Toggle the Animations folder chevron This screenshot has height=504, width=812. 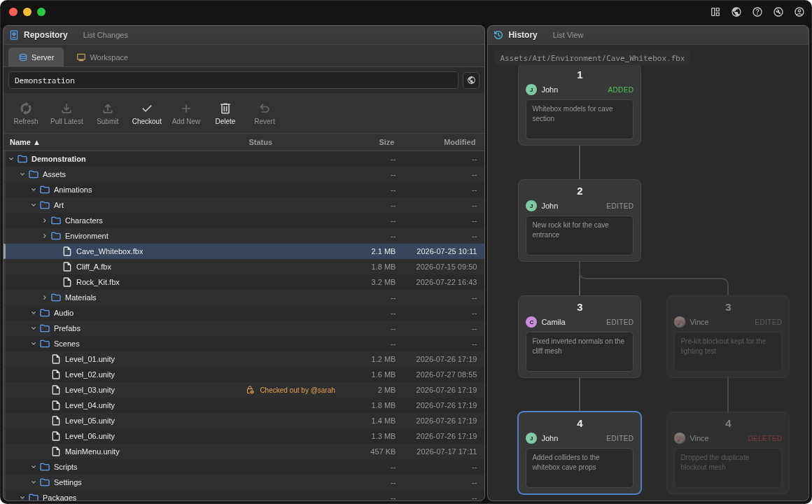(x=34, y=190)
